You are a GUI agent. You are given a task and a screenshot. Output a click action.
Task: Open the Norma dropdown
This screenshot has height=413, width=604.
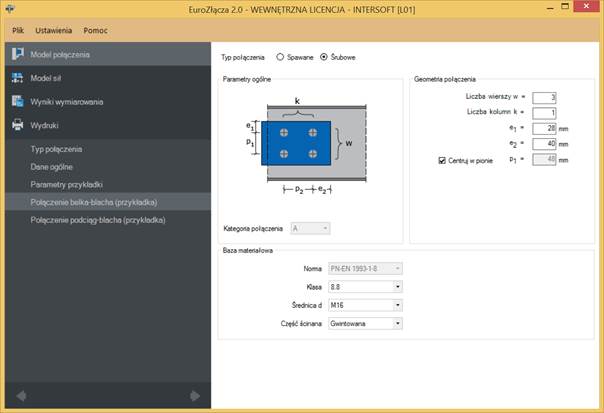365,268
